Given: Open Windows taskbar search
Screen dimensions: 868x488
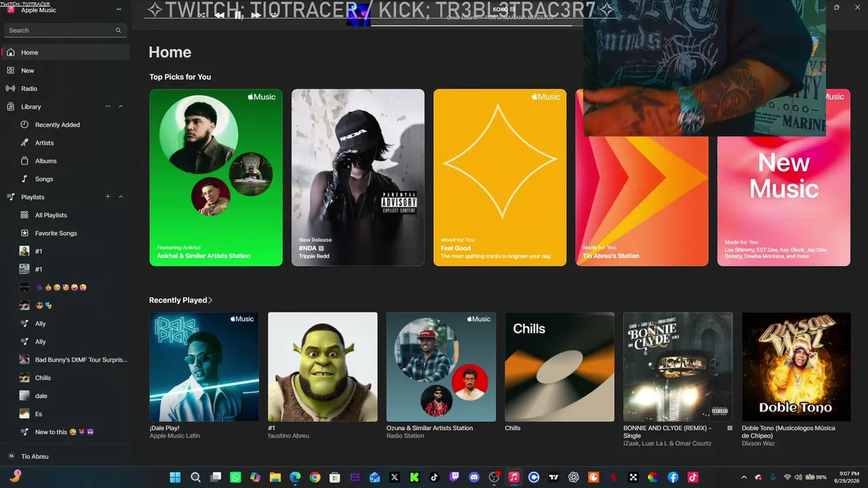Looking at the screenshot, I should pyautogui.click(x=195, y=477).
